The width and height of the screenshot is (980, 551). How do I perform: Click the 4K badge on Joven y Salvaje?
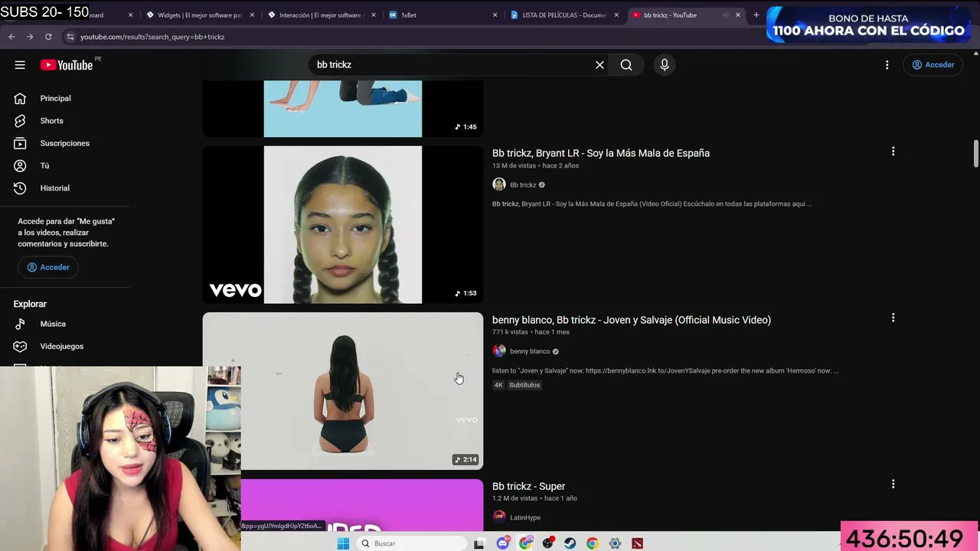[x=498, y=385]
